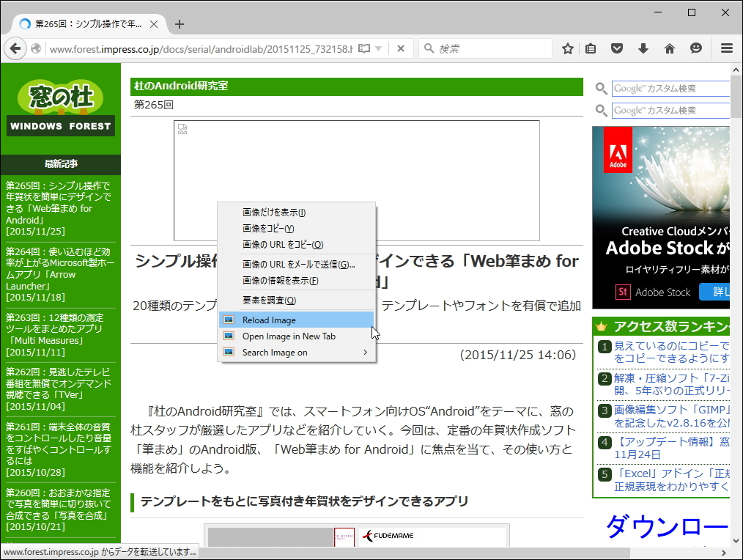
Task: Toggle the bookmark star for this page
Action: pos(568,48)
